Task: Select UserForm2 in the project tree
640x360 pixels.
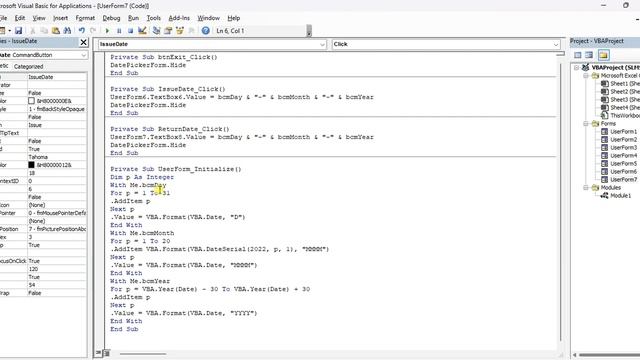Action: 619,140
